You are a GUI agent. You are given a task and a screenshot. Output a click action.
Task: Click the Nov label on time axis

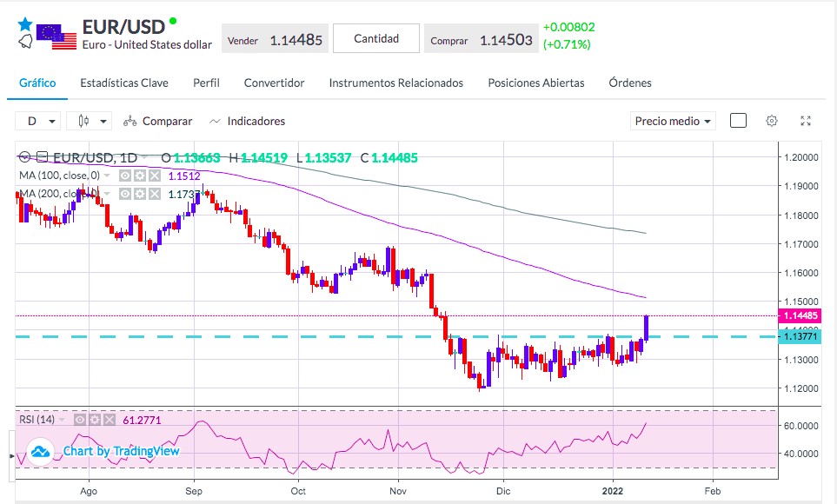398,491
